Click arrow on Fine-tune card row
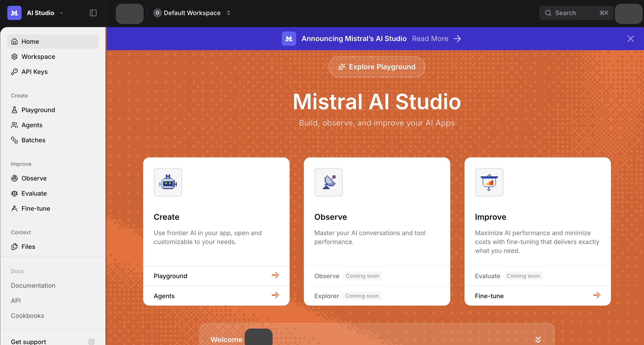The width and height of the screenshot is (644, 345). point(597,295)
